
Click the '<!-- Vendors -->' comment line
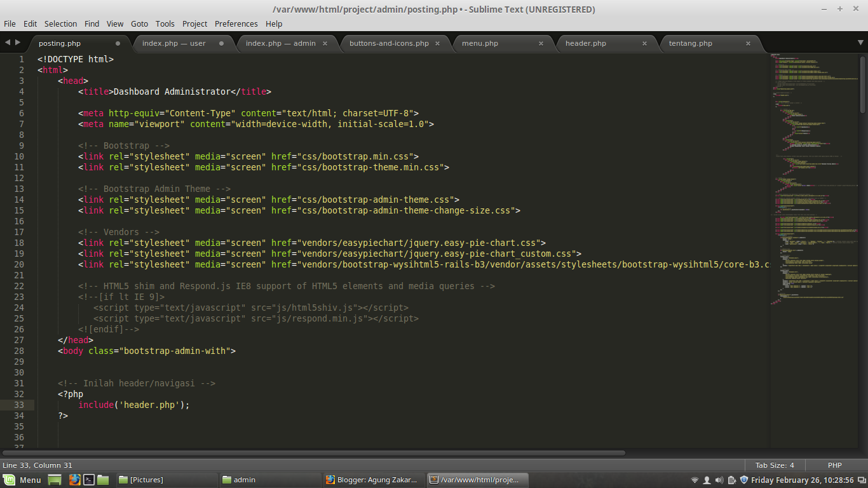[x=119, y=232]
